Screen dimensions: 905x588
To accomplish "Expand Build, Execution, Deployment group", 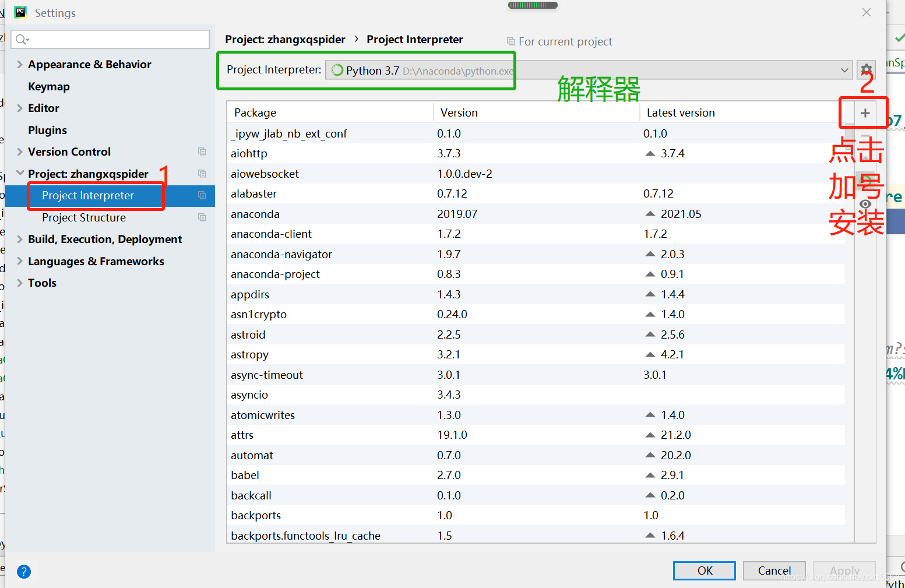I will [20, 239].
